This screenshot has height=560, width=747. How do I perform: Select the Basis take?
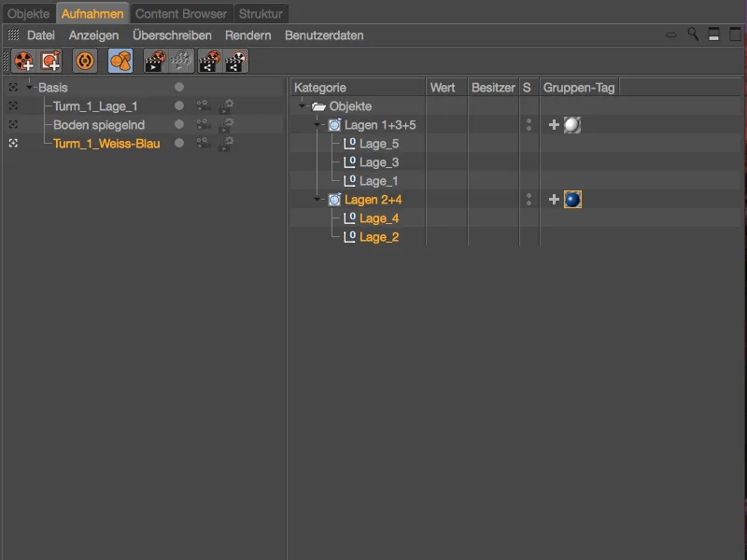point(53,88)
